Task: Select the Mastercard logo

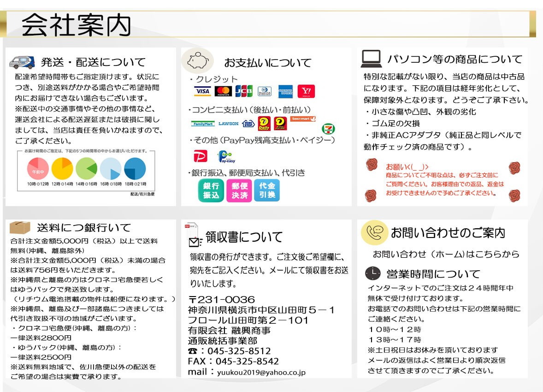Action: (224, 91)
